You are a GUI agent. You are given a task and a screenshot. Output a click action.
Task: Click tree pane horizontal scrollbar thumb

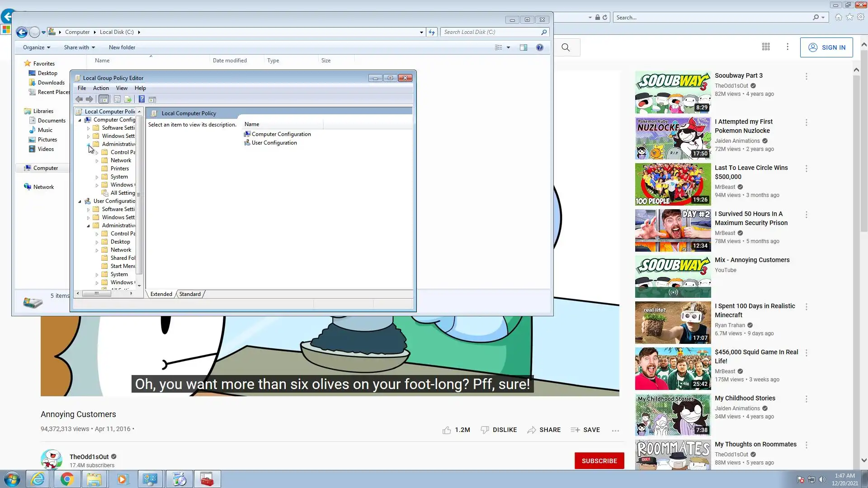coord(96,294)
